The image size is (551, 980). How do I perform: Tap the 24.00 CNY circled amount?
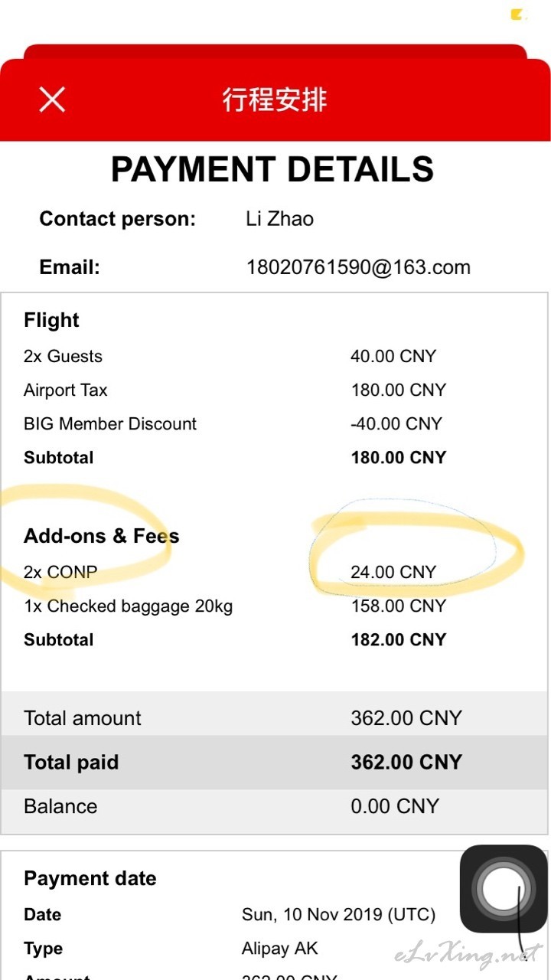click(x=393, y=572)
